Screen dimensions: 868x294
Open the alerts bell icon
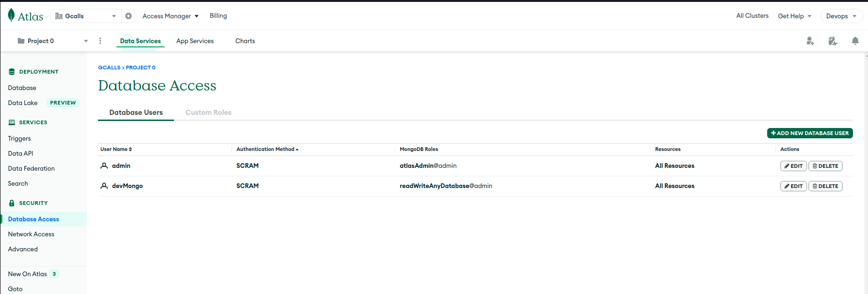(855, 41)
